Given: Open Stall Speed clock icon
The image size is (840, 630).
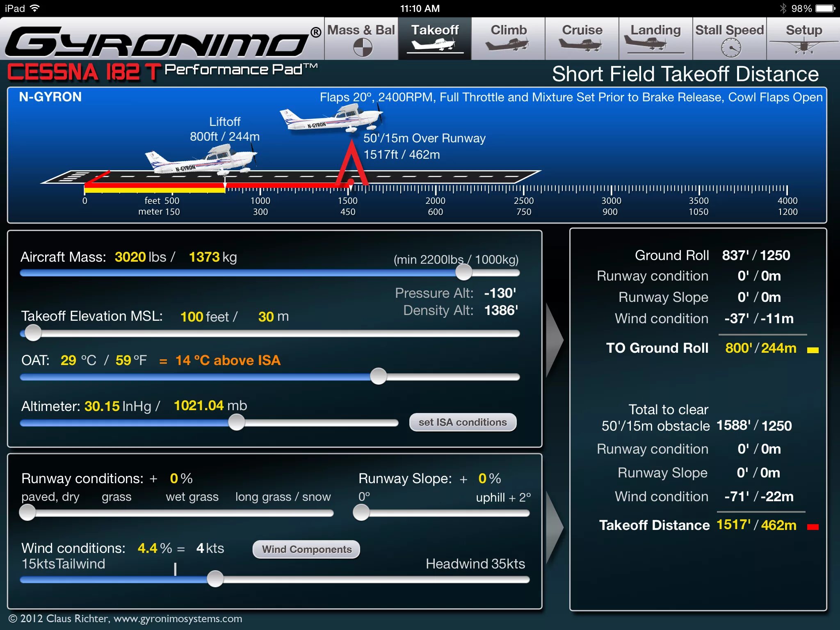Looking at the screenshot, I should point(730,48).
